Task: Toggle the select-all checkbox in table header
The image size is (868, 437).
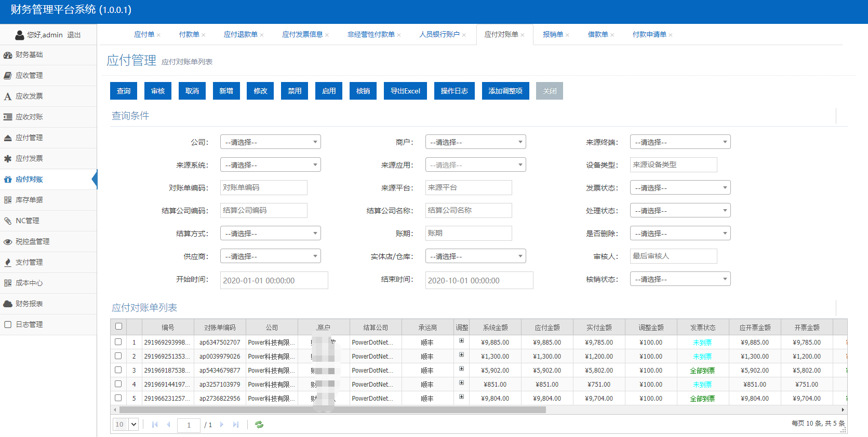Action: coord(118,326)
